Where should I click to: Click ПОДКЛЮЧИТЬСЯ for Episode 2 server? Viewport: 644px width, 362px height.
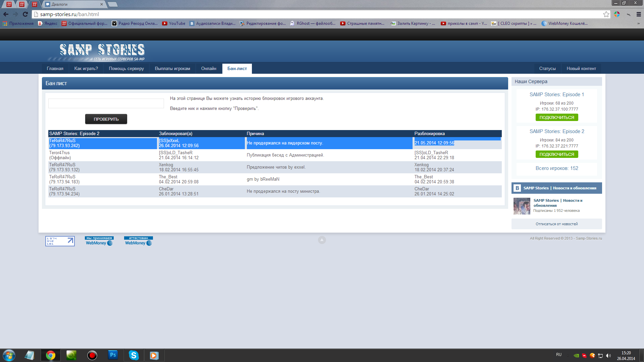click(557, 154)
